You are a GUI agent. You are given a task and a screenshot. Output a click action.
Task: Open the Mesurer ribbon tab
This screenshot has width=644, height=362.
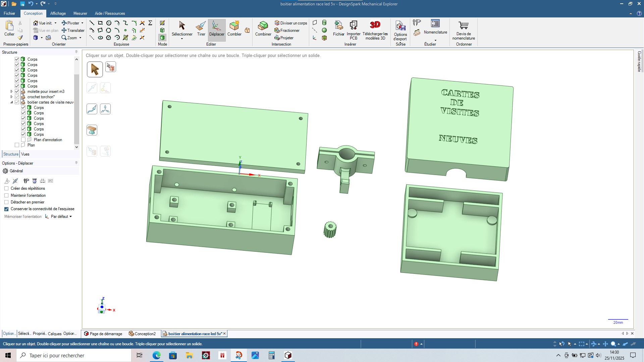(80, 13)
